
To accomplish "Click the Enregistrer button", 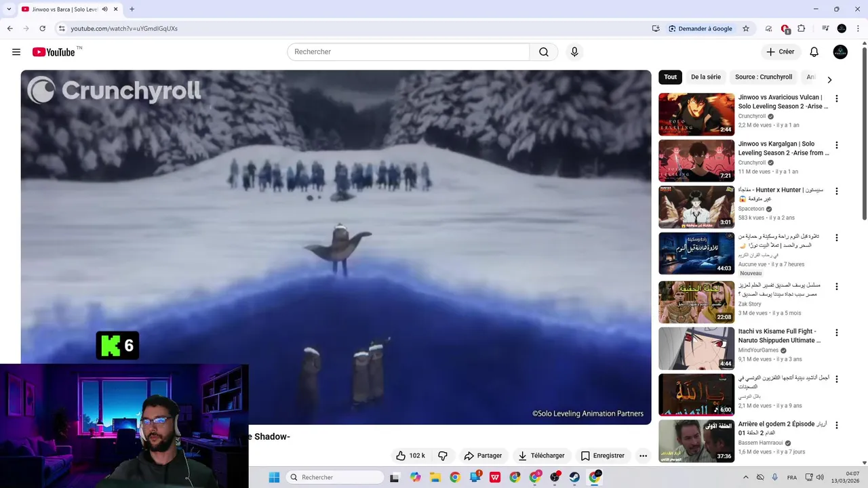I will pos(603,455).
